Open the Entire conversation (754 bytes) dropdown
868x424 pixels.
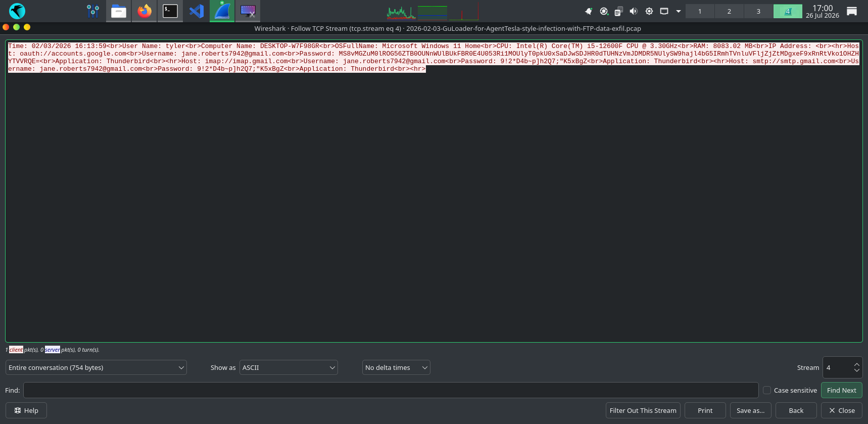point(96,367)
